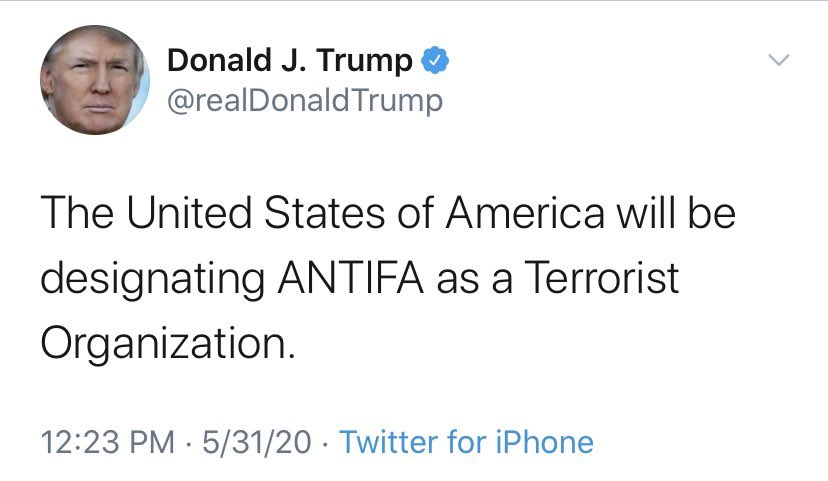Viewport: 828px width, 481px height.
Task: Expand the tweet options chevron
Action: point(778,62)
